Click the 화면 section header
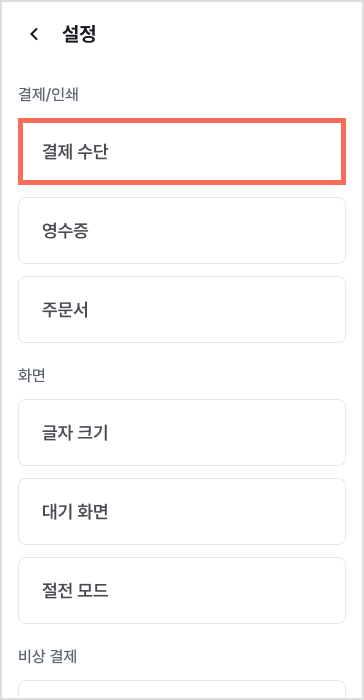The image size is (364, 700). coord(32,375)
